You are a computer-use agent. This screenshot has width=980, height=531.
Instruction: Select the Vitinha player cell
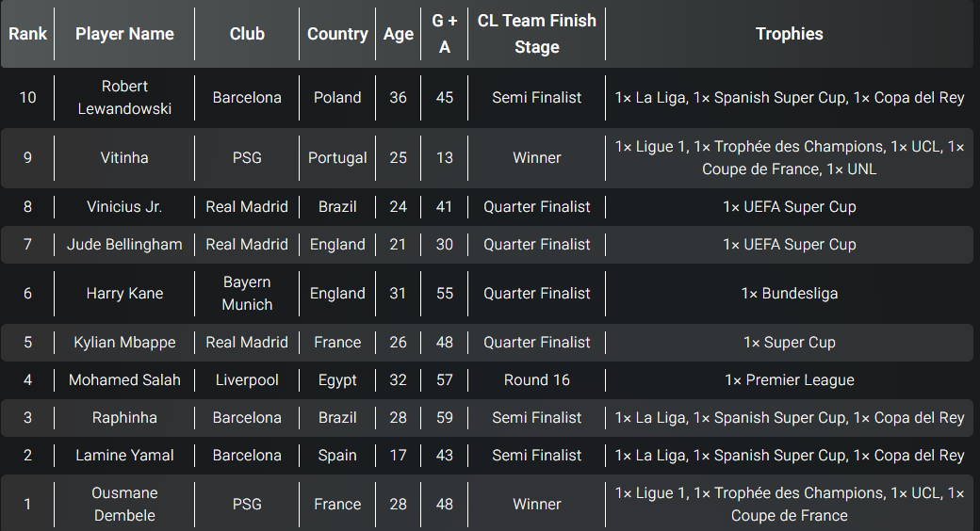point(124,157)
